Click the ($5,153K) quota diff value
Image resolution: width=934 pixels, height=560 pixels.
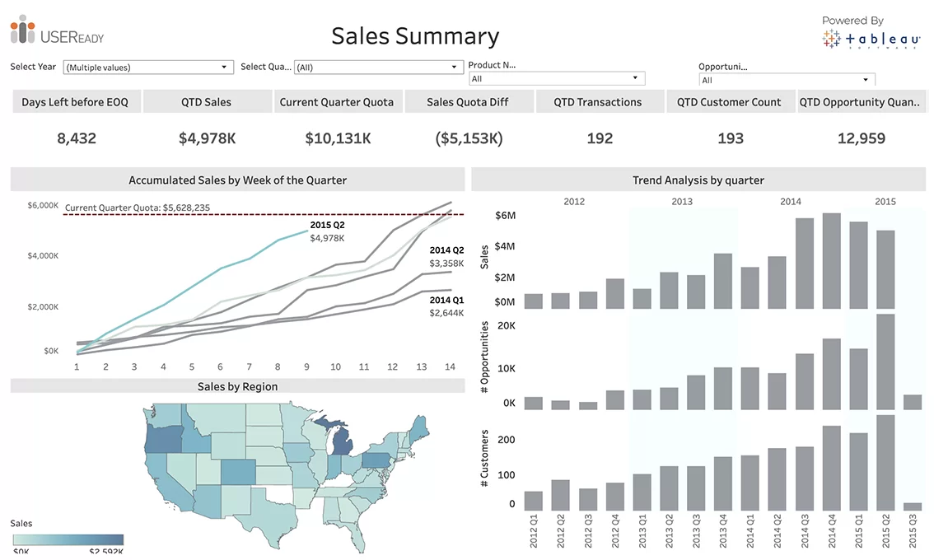click(x=469, y=138)
